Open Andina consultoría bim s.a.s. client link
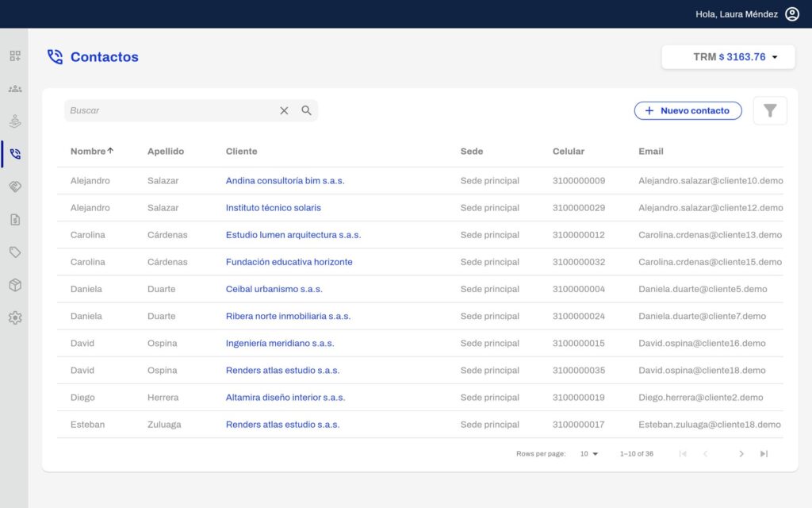Image resolution: width=812 pixels, height=508 pixels. coord(285,180)
